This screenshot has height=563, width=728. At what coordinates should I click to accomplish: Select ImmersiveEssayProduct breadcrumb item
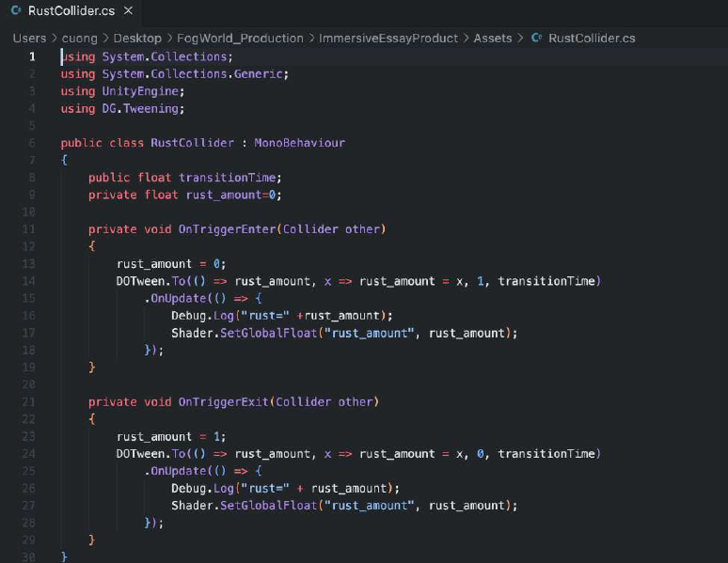click(388, 38)
